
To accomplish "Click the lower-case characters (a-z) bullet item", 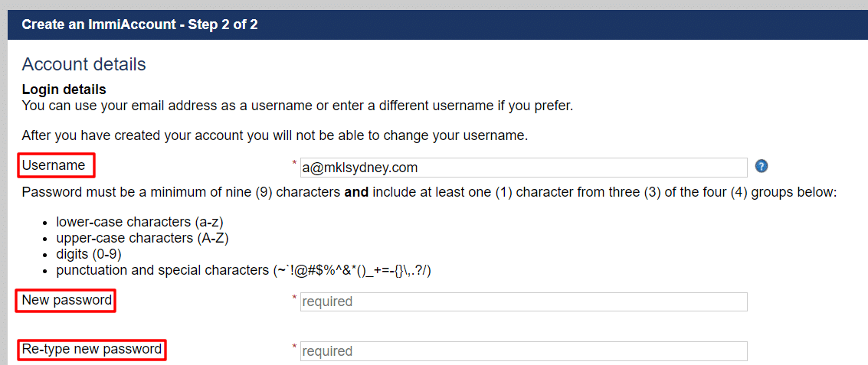I will [x=139, y=223].
